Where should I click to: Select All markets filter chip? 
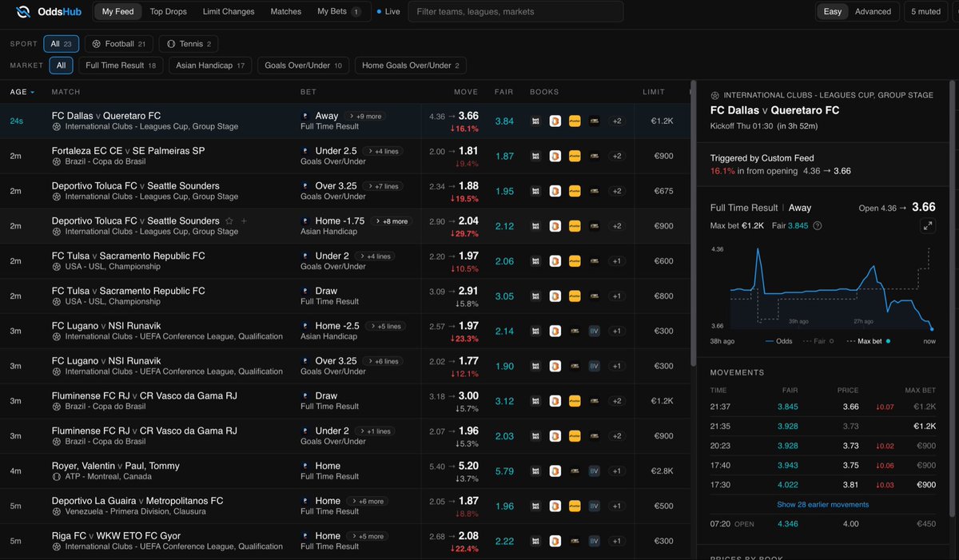[x=62, y=66]
